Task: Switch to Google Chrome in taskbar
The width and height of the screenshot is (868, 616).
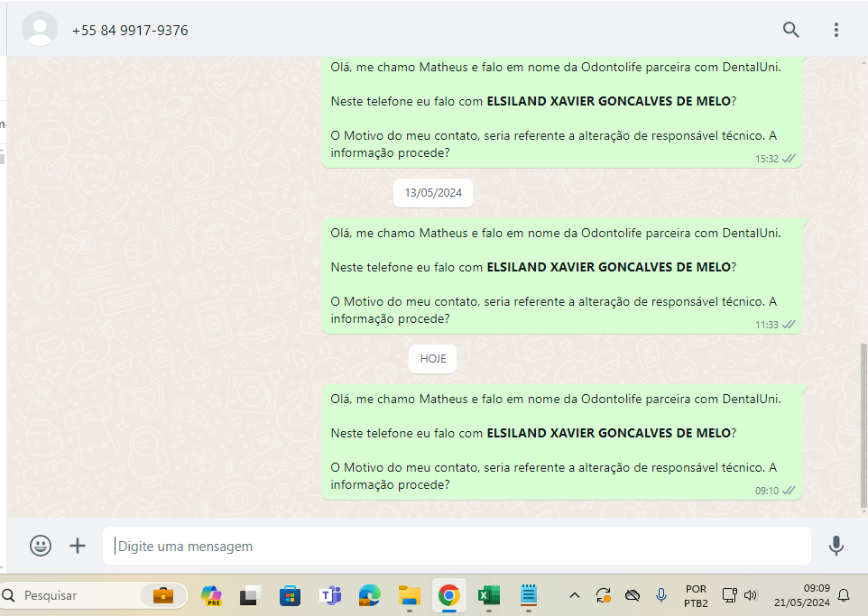Action: point(449,595)
